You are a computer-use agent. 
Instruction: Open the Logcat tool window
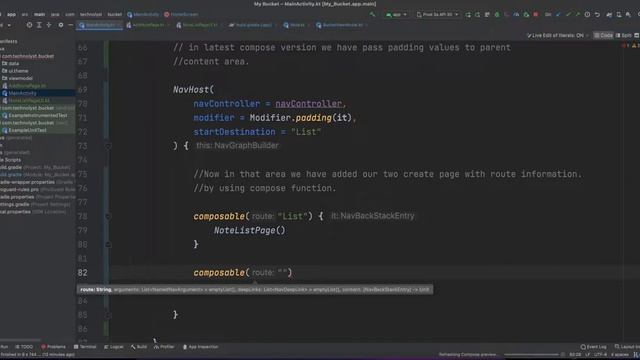click(x=113, y=347)
